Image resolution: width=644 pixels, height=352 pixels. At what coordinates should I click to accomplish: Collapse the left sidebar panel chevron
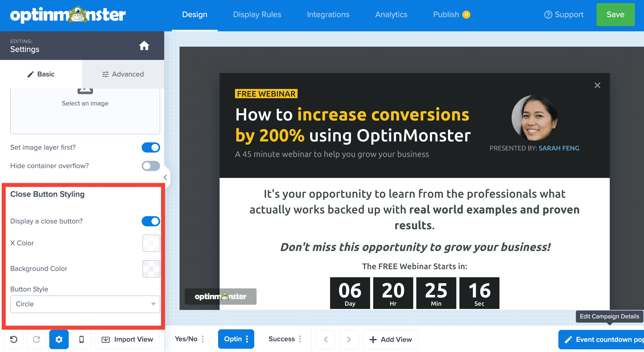coord(165,177)
